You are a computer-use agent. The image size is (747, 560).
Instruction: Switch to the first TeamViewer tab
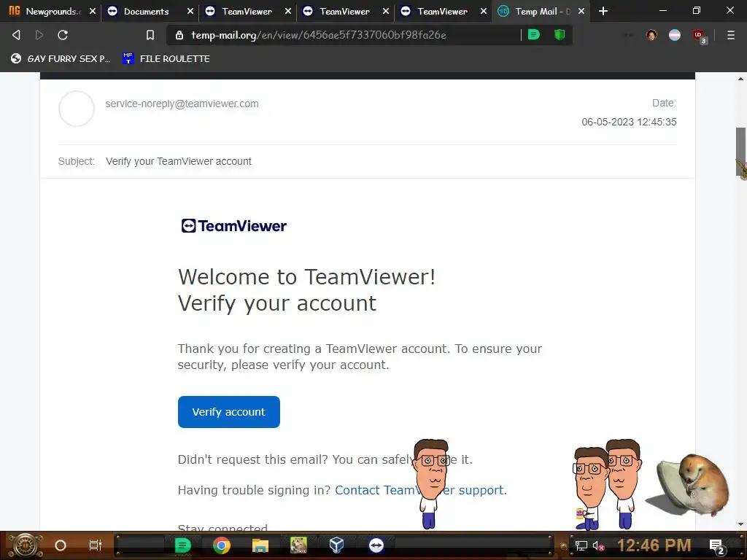(247, 11)
